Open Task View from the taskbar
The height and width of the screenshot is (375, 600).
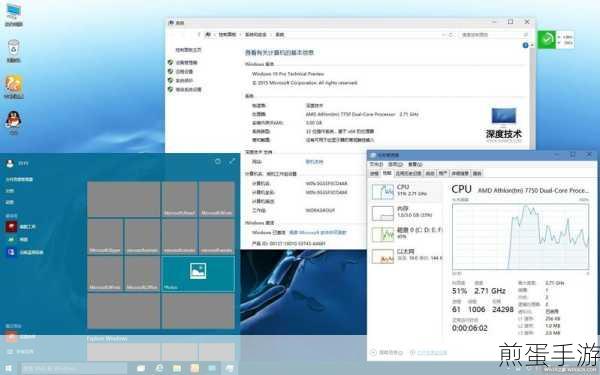141,368
